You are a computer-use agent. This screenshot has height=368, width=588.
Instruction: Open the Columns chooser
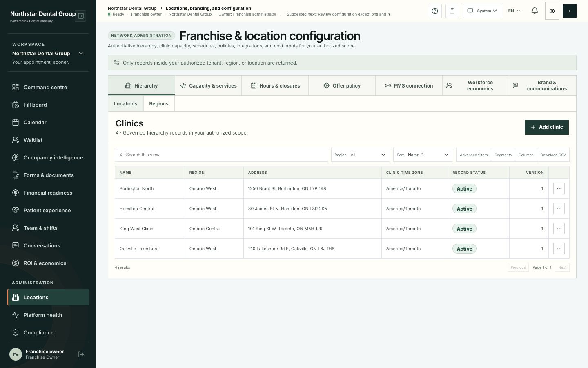pyautogui.click(x=526, y=155)
